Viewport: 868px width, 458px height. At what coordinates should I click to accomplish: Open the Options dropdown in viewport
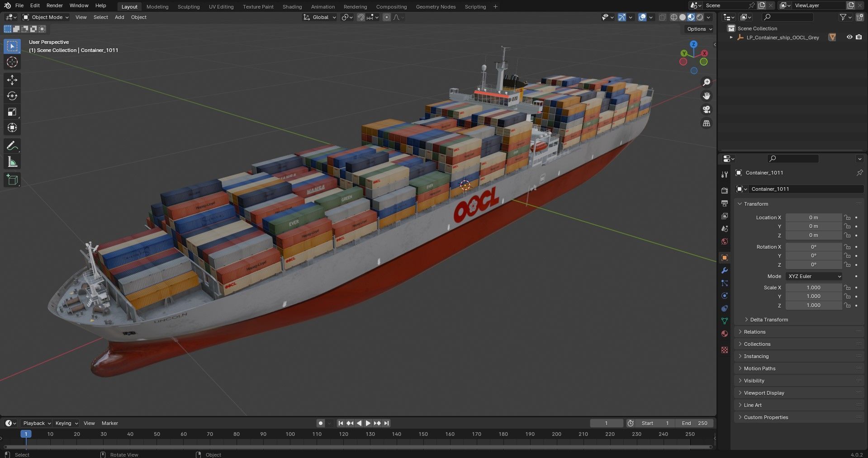699,29
